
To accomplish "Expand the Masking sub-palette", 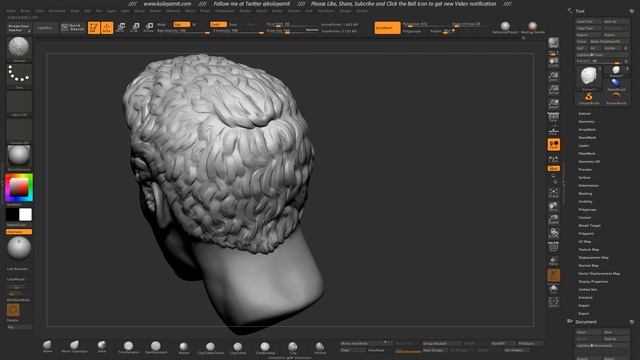I will point(585,193).
